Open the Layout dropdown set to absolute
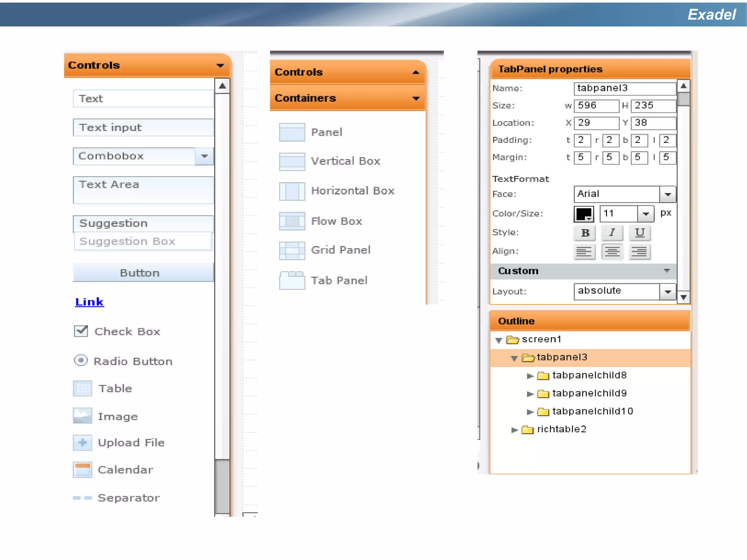 667,291
